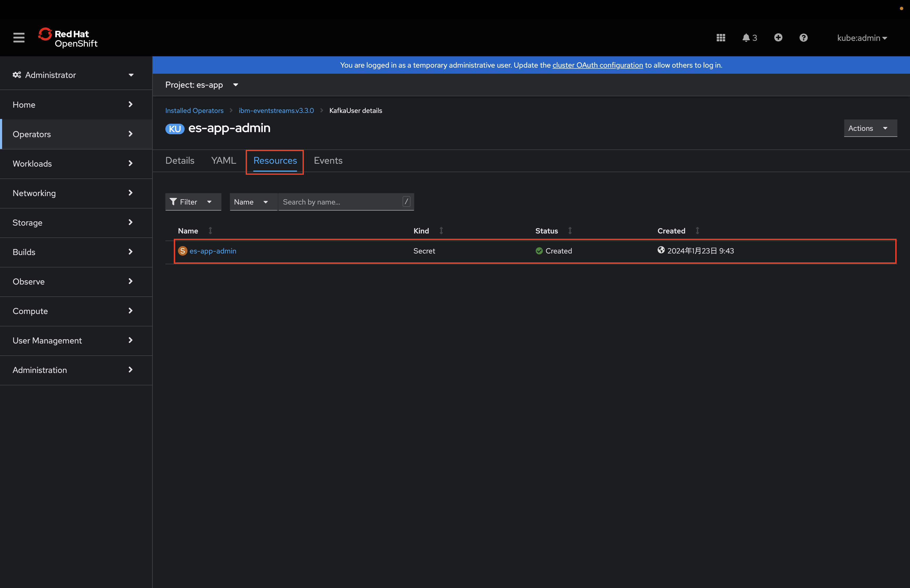Screen dimensions: 910x588
Task: Click the Search by name input field
Action: tap(341, 202)
